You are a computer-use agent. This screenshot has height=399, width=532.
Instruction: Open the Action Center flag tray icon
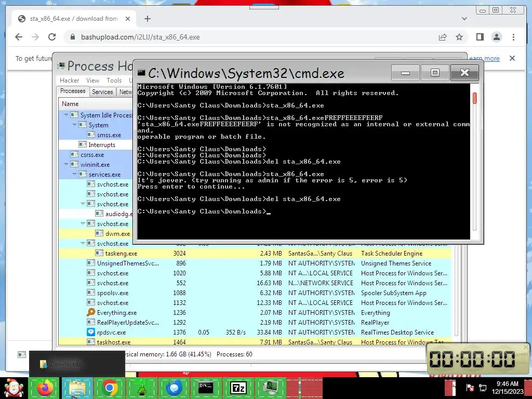470,388
